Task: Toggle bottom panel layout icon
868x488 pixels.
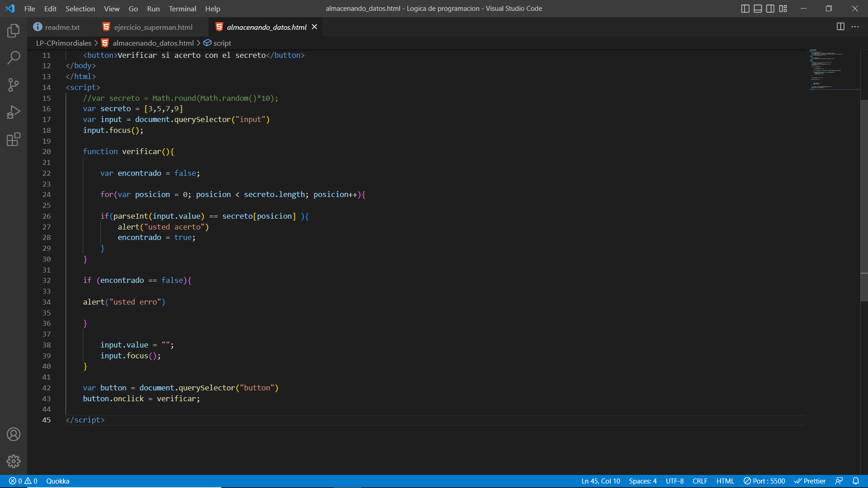Action: (758, 9)
